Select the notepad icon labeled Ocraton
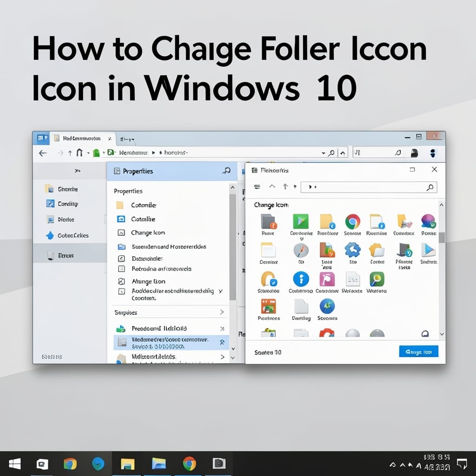Viewport: 476px width, 476px height. pyautogui.click(x=268, y=250)
